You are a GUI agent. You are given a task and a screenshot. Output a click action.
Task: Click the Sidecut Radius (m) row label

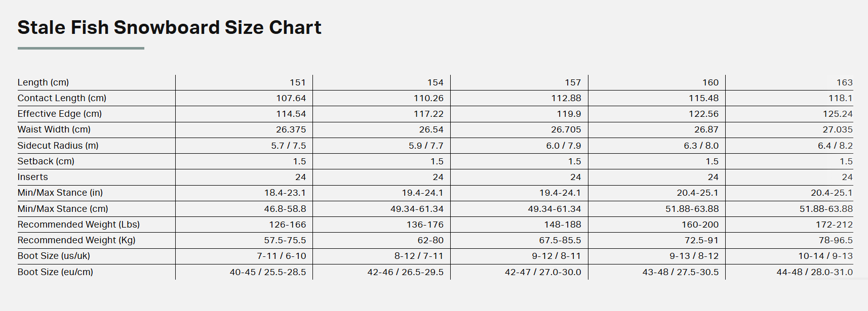click(58, 146)
